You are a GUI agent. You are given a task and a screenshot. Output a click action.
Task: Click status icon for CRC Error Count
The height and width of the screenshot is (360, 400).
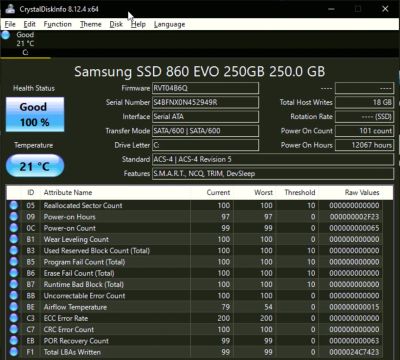coord(14,330)
